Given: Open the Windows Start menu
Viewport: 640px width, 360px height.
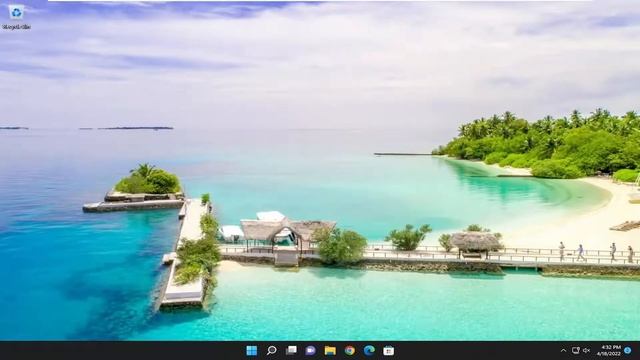Looking at the screenshot, I should [252, 351].
